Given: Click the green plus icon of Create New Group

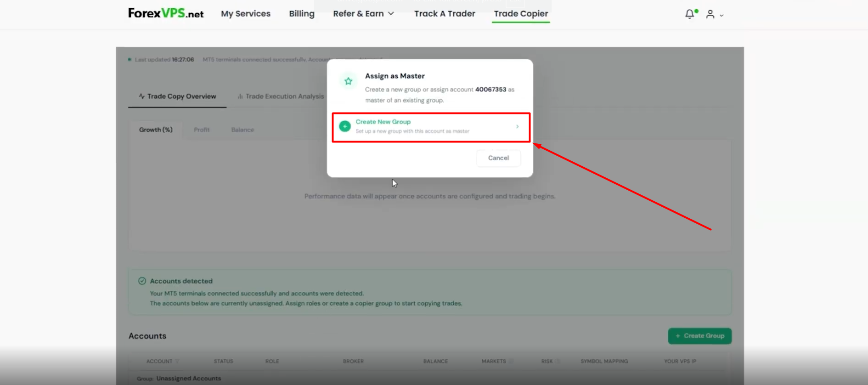Looking at the screenshot, I should [x=345, y=126].
